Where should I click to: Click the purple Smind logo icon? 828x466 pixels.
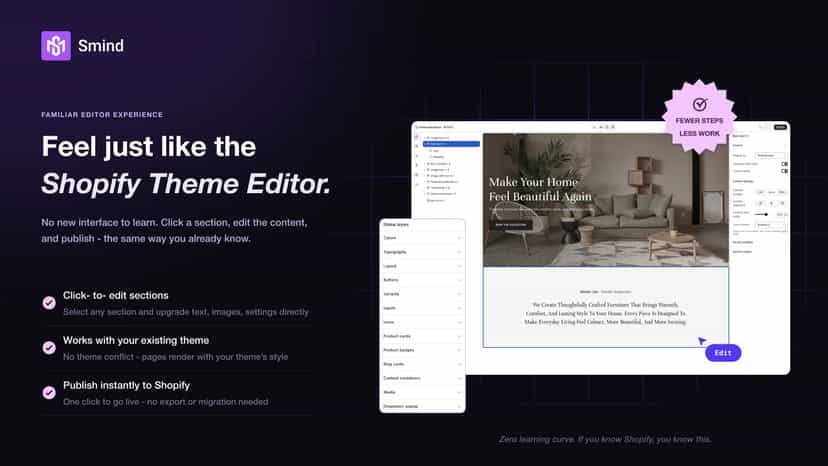pos(56,46)
